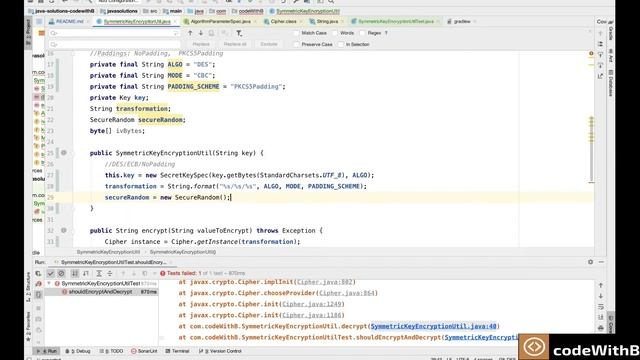Open Run panel settings gear
The width and height of the screenshot is (640, 360).
591,262
